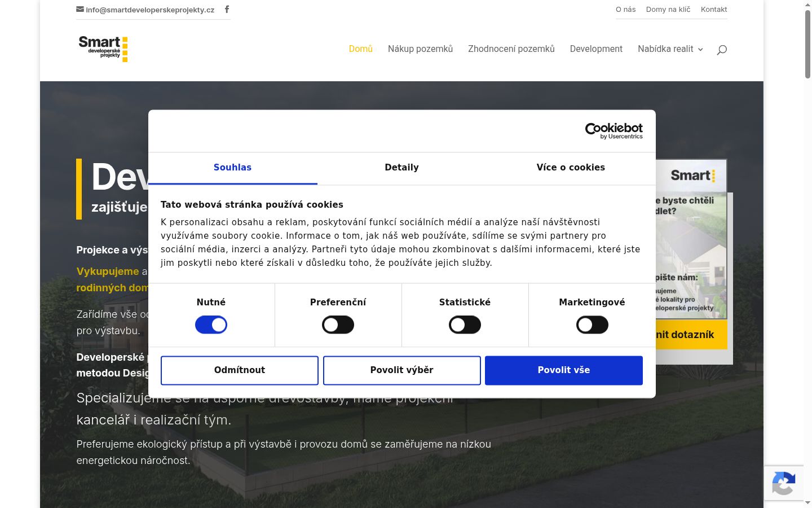Click the envelope icon beside the email address
Screen dimensions: 812x508
tap(80, 9)
